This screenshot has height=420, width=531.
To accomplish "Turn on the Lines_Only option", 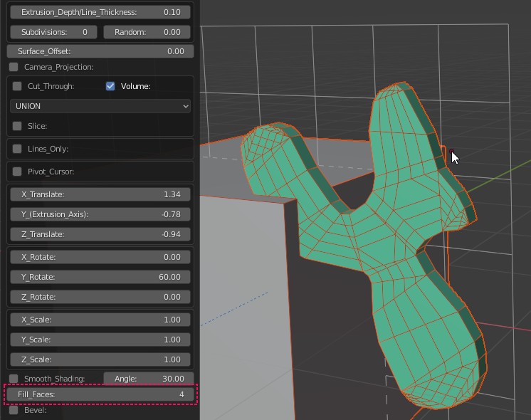I will [x=17, y=149].
